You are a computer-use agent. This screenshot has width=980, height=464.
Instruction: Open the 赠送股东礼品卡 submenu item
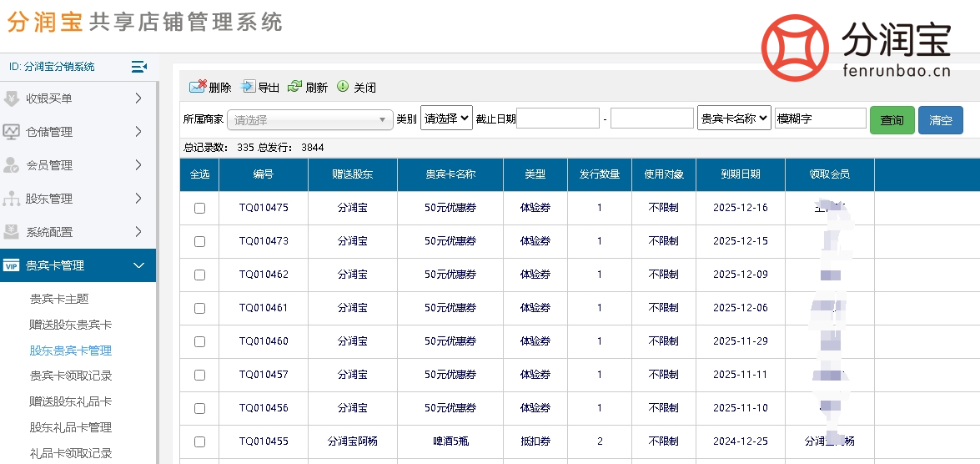click(71, 401)
